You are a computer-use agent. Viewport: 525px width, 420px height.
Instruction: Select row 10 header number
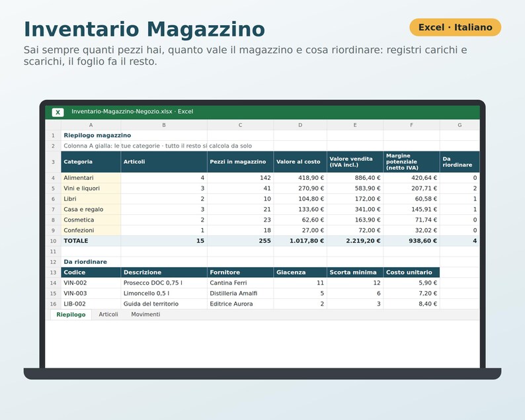point(54,241)
